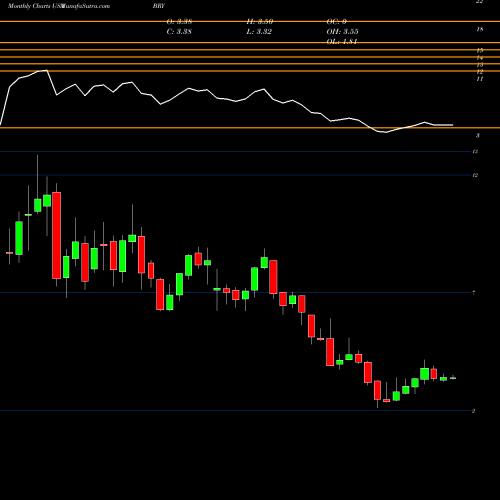The image size is (500, 500).
Task: Select axis label 14 on line chart
Action: pyautogui.click(x=480, y=58)
